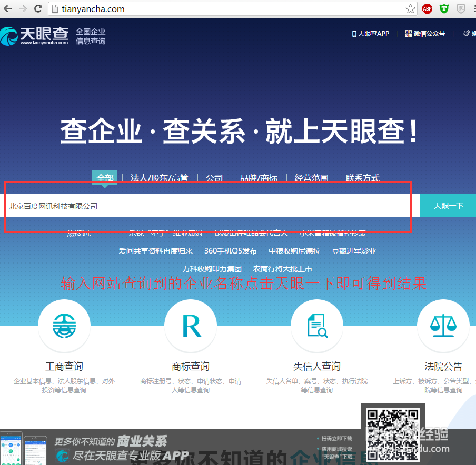Click the 法院公告 scales icon

click(x=443, y=326)
